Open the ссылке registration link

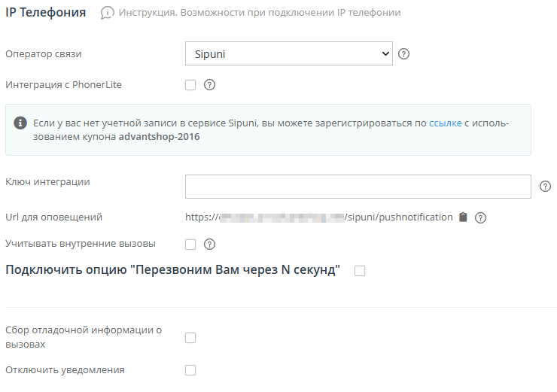point(446,123)
